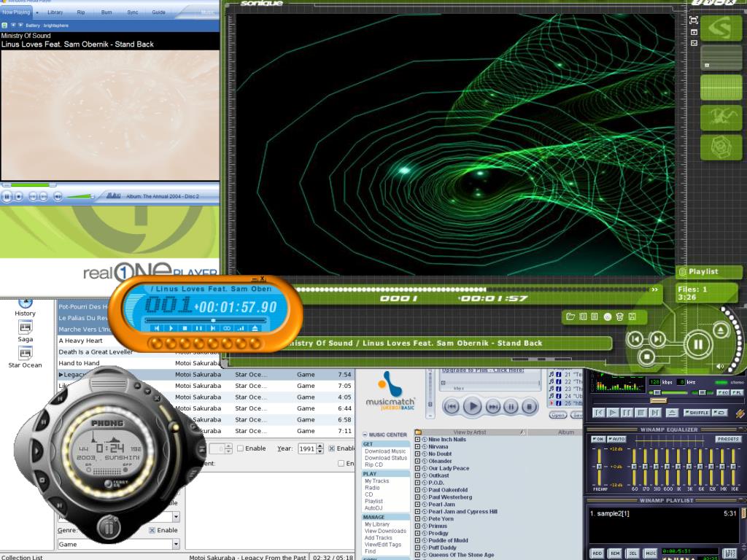Viewport: 747px width, 560px height.
Task: Click the Winamp eject button
Action: (672, 413)
